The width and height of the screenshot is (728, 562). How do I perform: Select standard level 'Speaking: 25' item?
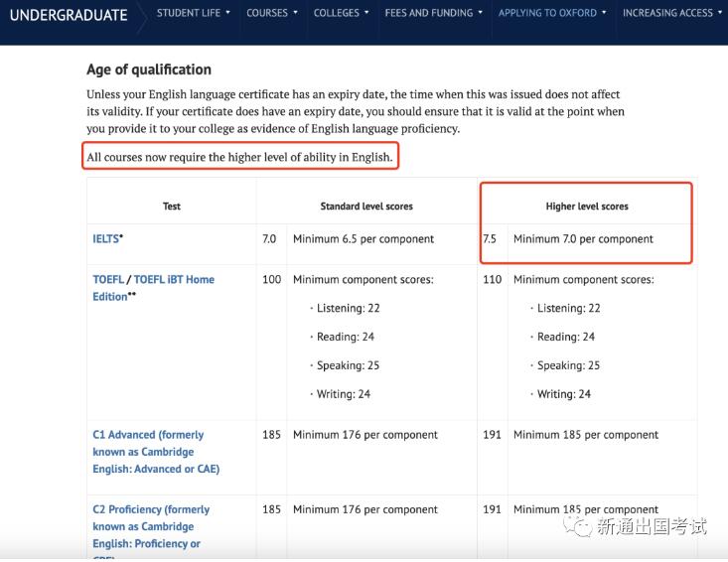tap(348, 365)
